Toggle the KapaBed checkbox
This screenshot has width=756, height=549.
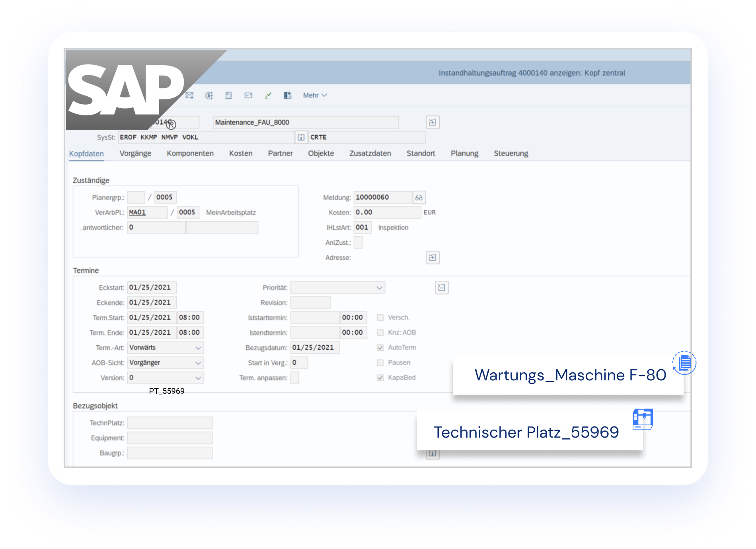pyautogui.click(x=380, y=378)
